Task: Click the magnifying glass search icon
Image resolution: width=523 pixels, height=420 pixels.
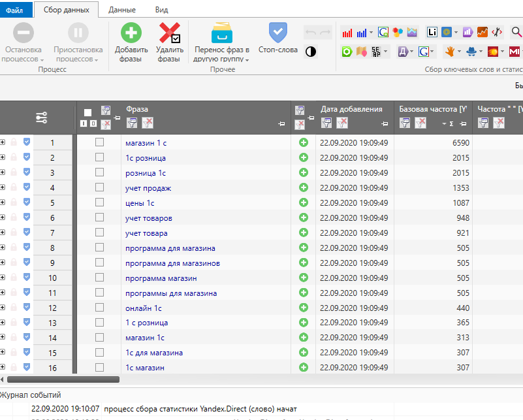Action: point(516,32)
